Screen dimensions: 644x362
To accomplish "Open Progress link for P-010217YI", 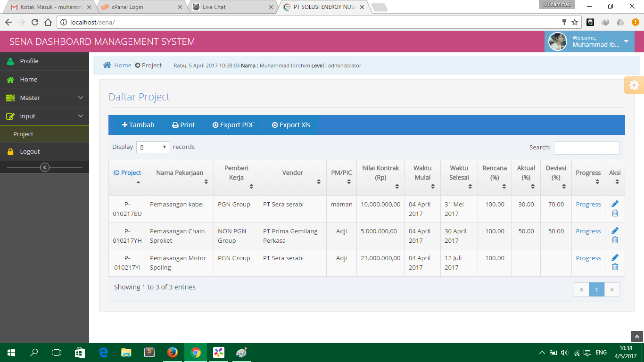I will click(588, 258).
